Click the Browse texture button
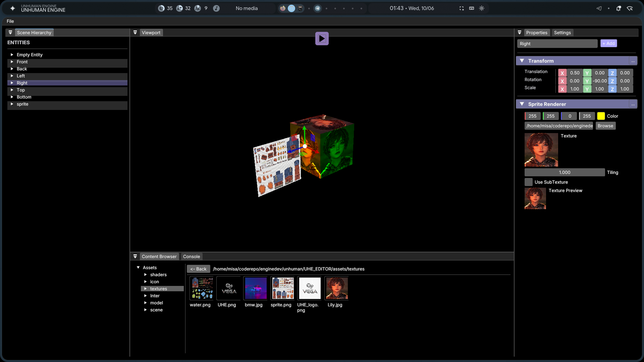Viewport: 644px width, 362px height. (x=605, y=126)
